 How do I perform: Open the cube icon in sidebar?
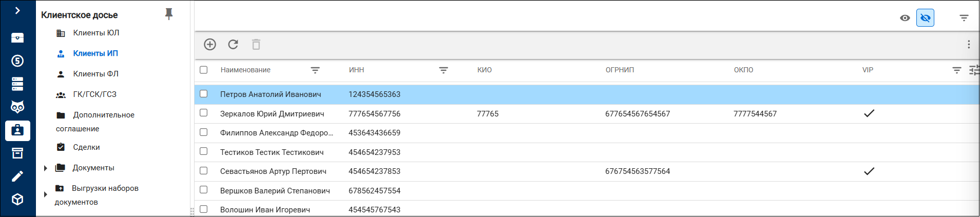[x=17, y=199]
